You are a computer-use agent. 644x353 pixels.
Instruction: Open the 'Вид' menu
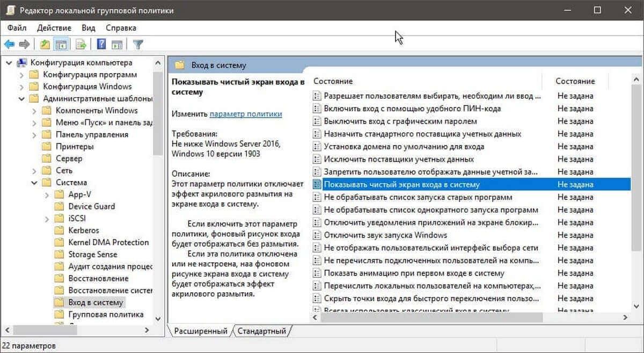pyautogui.click(x=89, y=27)
